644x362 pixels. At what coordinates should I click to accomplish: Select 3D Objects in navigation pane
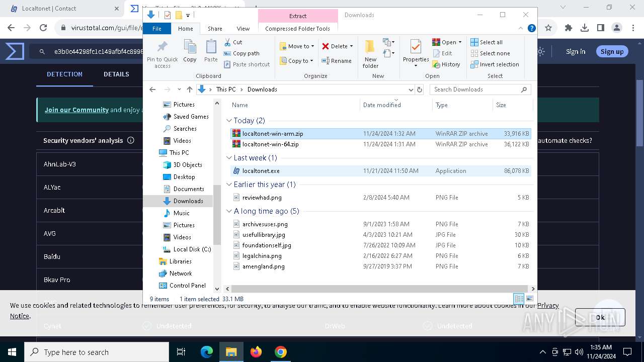coord(183,165)
